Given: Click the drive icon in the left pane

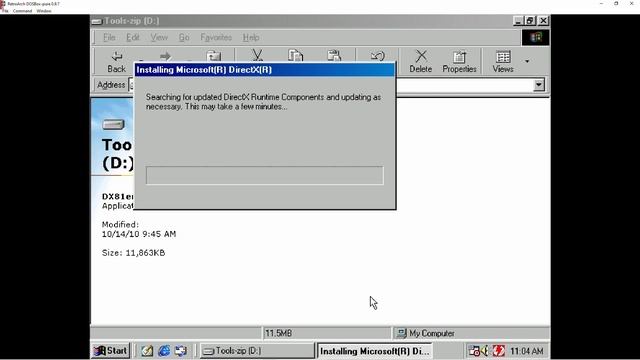Looking at the screenshot, I should (x=113, y=124).
